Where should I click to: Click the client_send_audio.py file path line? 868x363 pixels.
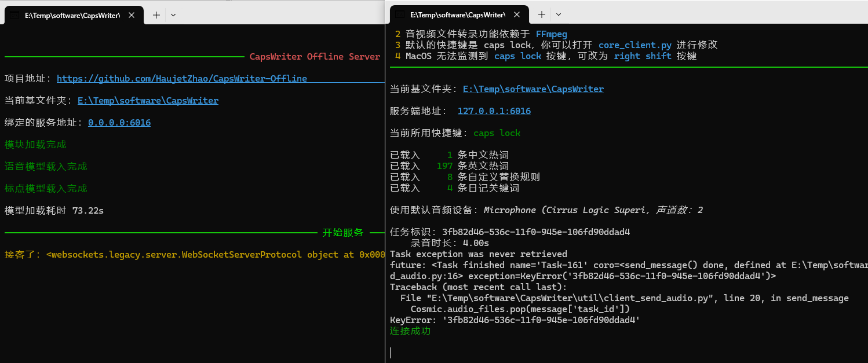point(625,298)
